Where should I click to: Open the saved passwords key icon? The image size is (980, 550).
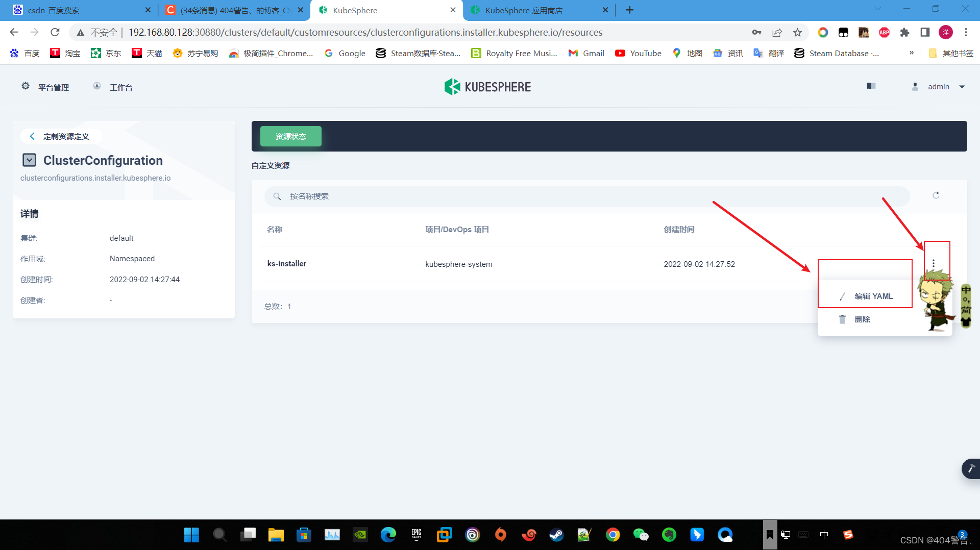pos(756,33)
